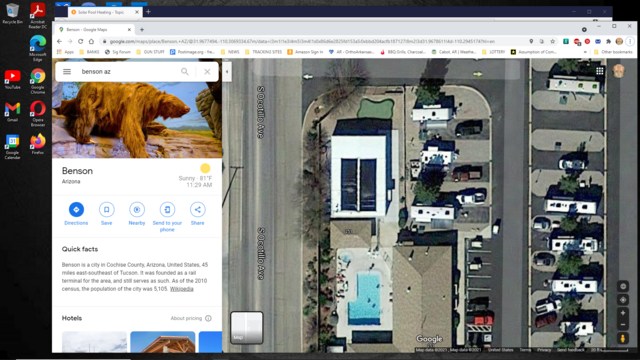Click the Chrome back arrow

click(x=60, y=41)
